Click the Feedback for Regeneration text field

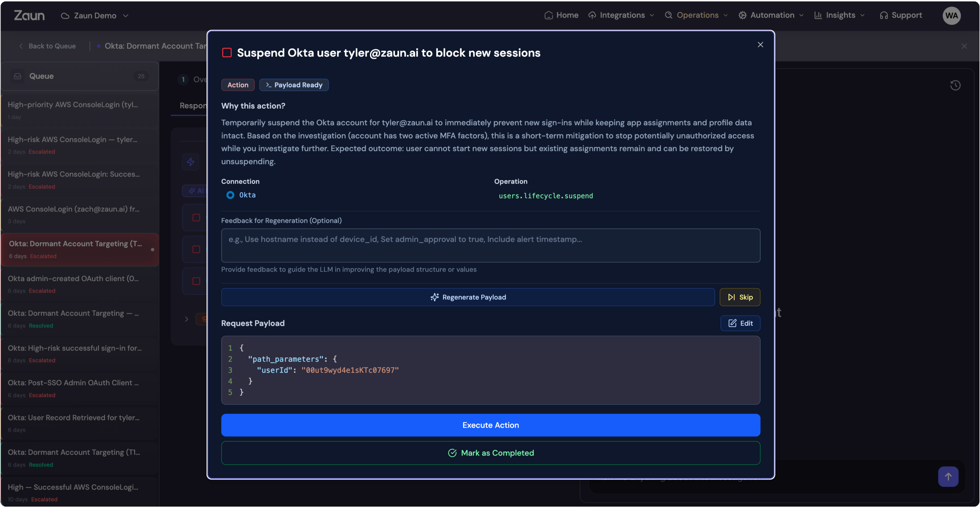[490, 245]
